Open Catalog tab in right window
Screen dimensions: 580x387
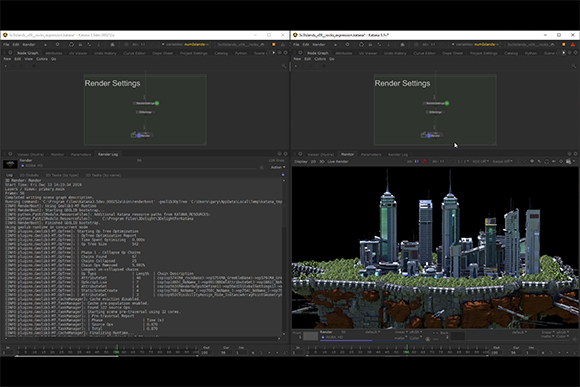[x=511, y=53]
